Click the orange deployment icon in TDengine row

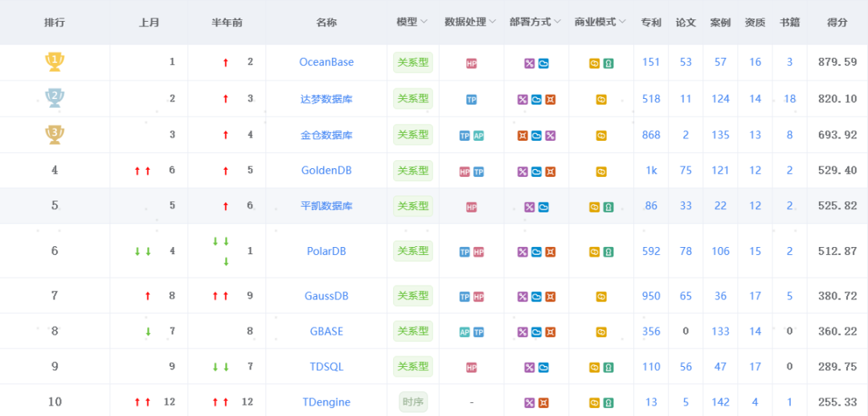[543, 402]
